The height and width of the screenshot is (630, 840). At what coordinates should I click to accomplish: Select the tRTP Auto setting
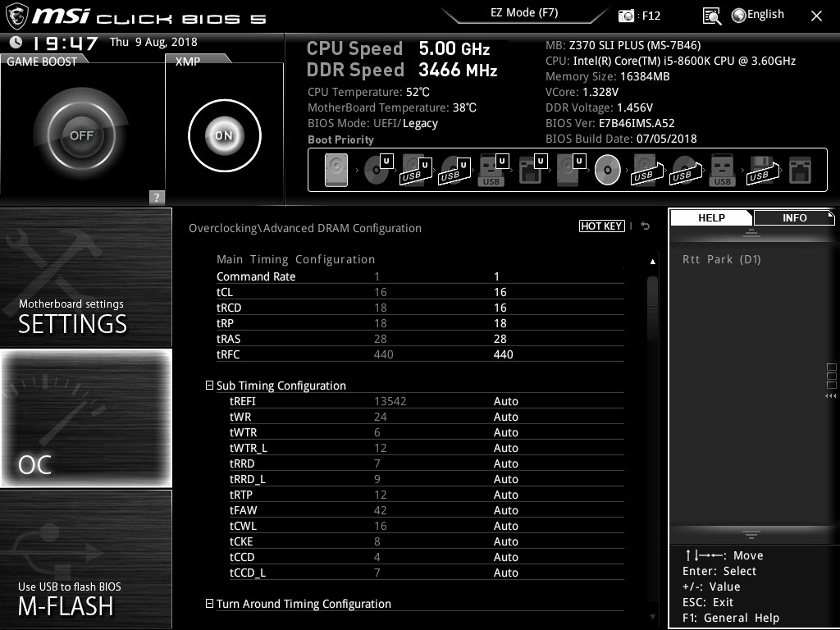pyautogui.click(x=505, y=495)
